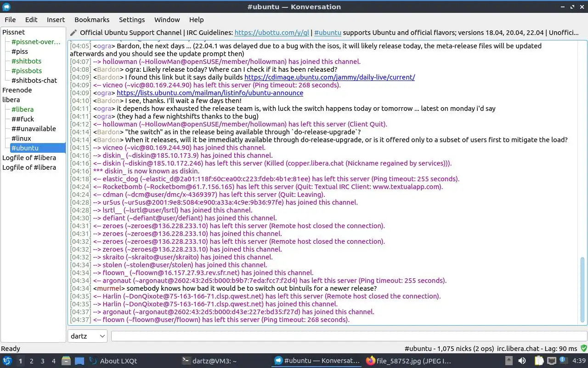This screenshot has width=588, height=368.
Task: Open the cdimage.ubuntu.com jammy daily-live link
Action: tap(329, 77)
